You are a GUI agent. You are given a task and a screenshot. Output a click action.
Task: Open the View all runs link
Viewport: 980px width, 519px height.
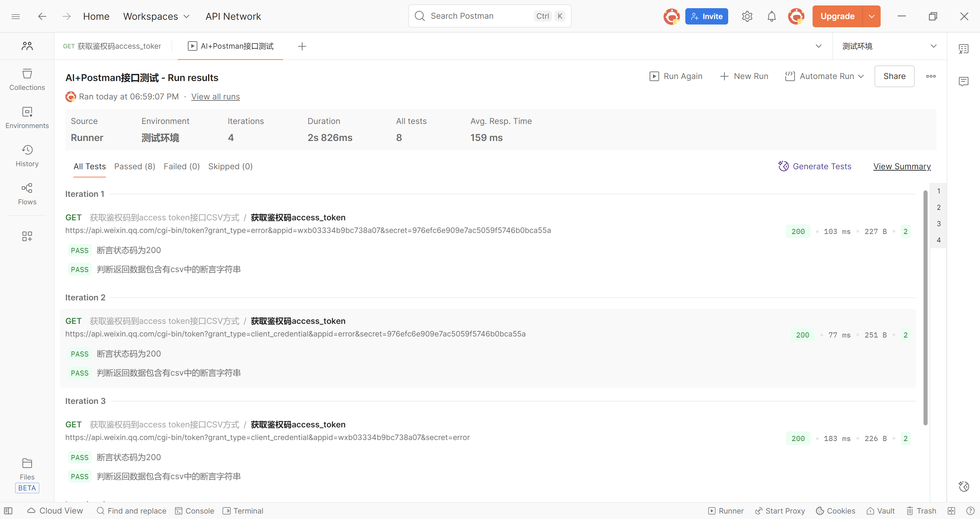(215, 97)
